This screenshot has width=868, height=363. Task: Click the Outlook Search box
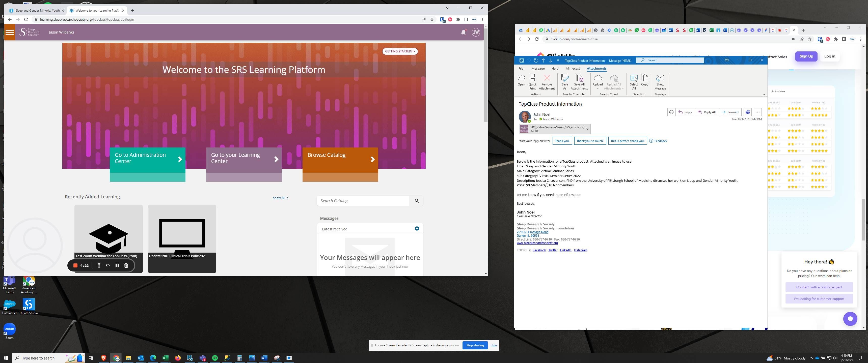(x=670, y=60)
